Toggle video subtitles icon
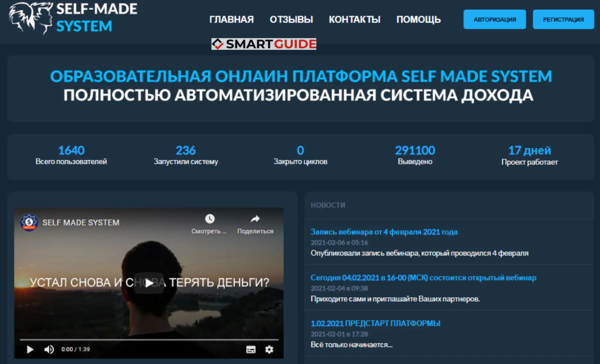Image resolution: width=600 pixels, height=364 pixels. [251, 350]
